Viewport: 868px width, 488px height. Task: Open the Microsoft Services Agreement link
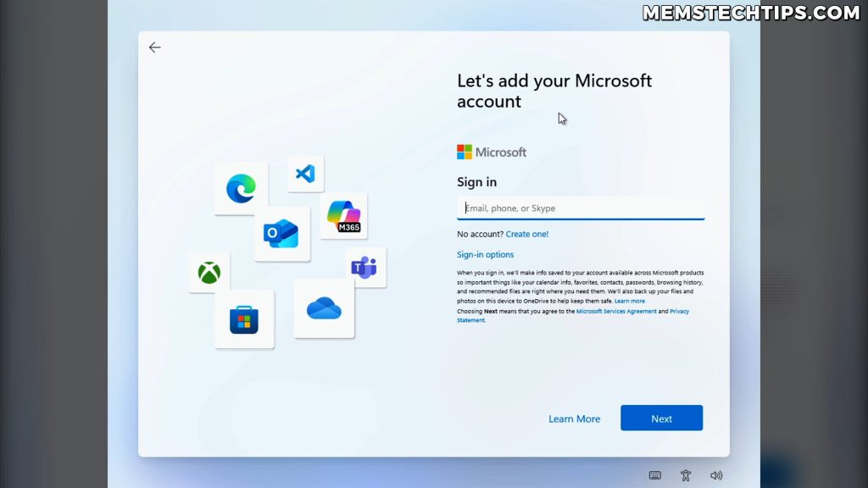(616, 312)
